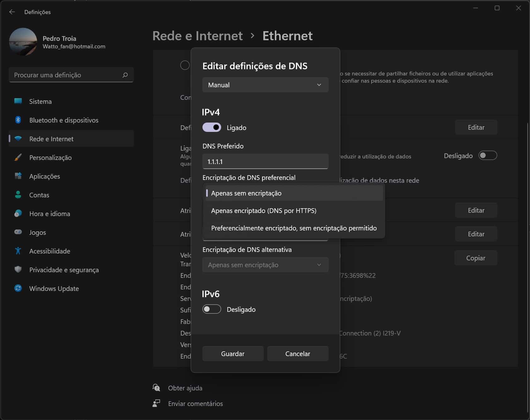Open the Manual DNS mode dropdown
This screenshot has height=420, width=530.
(265, 85)
